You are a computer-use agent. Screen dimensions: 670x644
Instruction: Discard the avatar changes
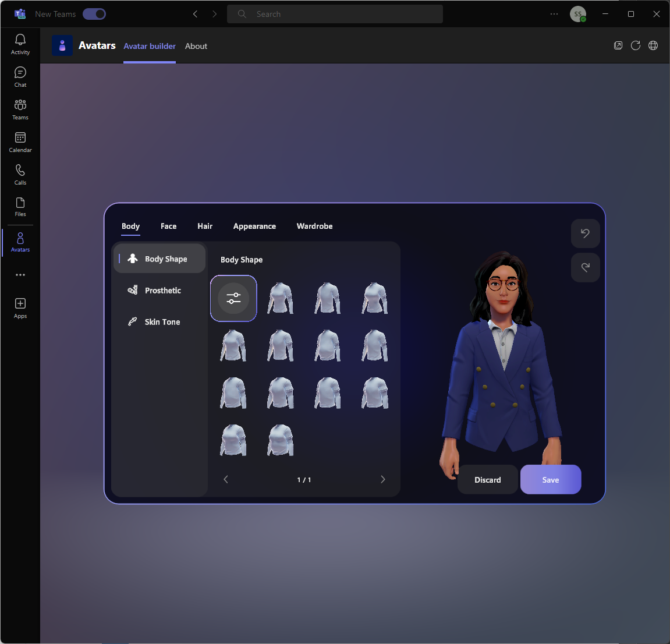[488, 479]
